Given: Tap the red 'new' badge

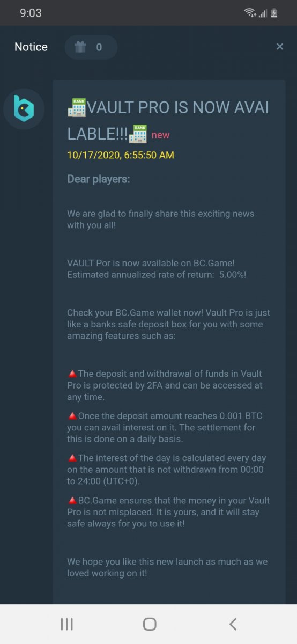Looking at the screenshot, I should [160, 135].
